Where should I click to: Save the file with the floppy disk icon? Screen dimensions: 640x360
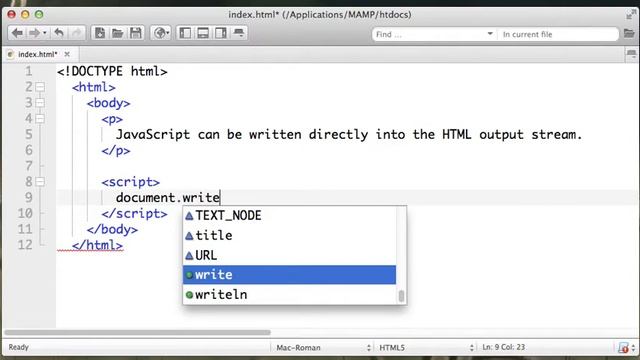click(x=136, y=33)
